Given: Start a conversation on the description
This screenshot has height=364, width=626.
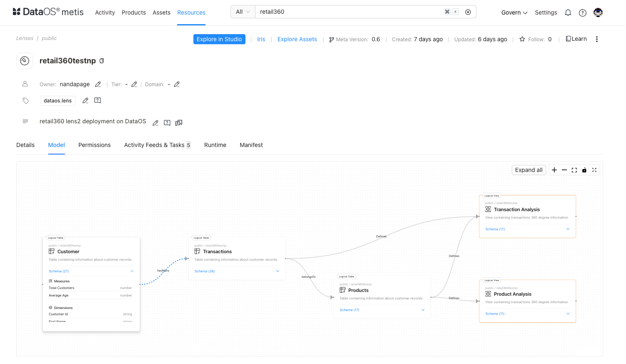Looking at the screenshot, I should tap(179, 123).
